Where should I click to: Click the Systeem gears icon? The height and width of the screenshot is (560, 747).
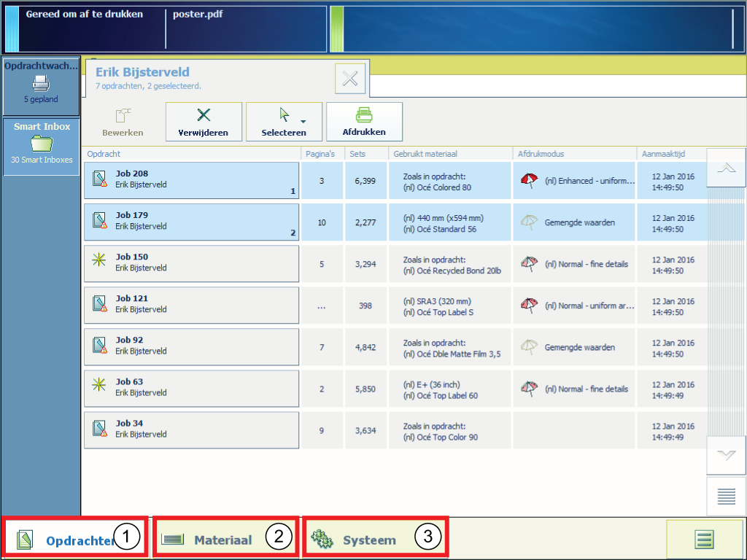[x=322, y=539]
